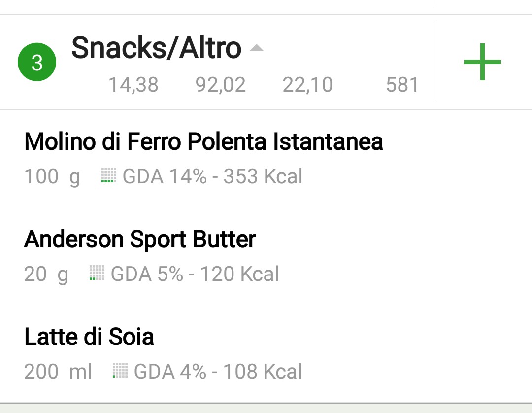Image resolution: width=532 pixels, height=413 pixels.
Task: Click the GDA grid icon for Anderson Sport Butter
Action: coord(97,273)
